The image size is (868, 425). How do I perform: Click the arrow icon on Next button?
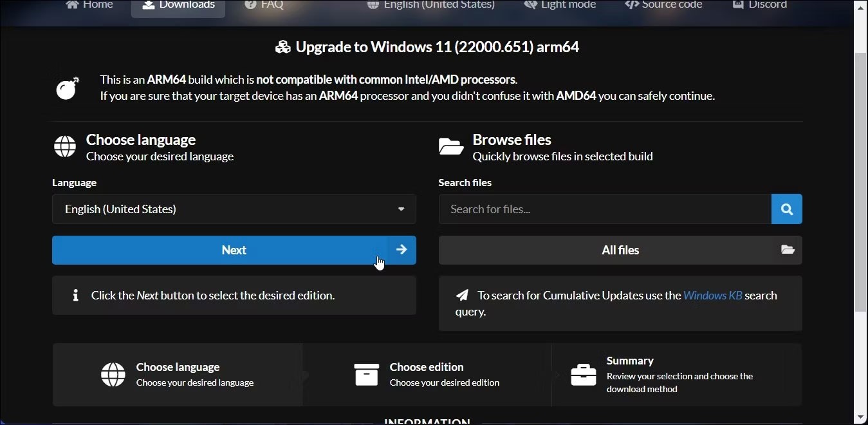point(402,250)
